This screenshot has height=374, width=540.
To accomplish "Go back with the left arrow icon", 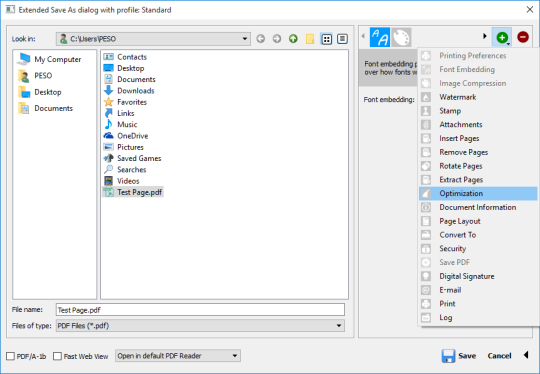I will point(261,39).
